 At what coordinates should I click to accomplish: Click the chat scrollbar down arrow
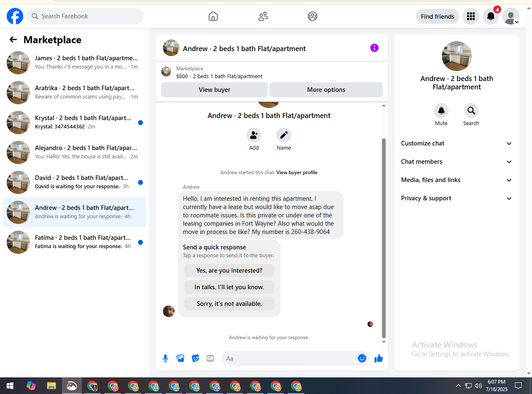(x=384, y=342)
